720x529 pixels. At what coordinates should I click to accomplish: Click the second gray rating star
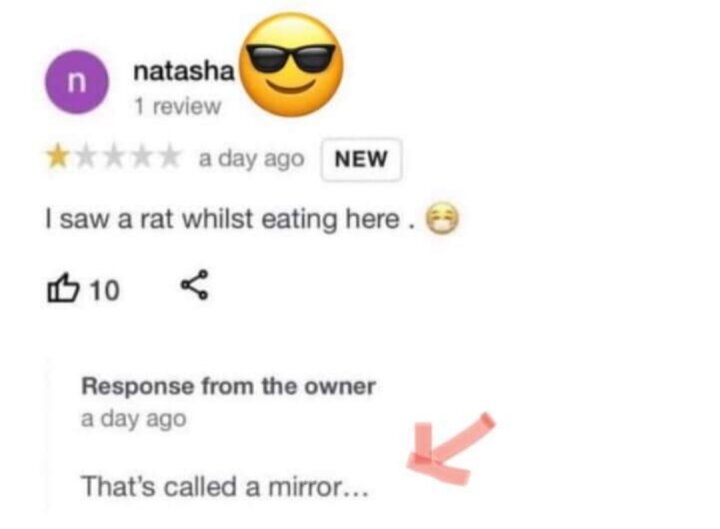point(86,157)
